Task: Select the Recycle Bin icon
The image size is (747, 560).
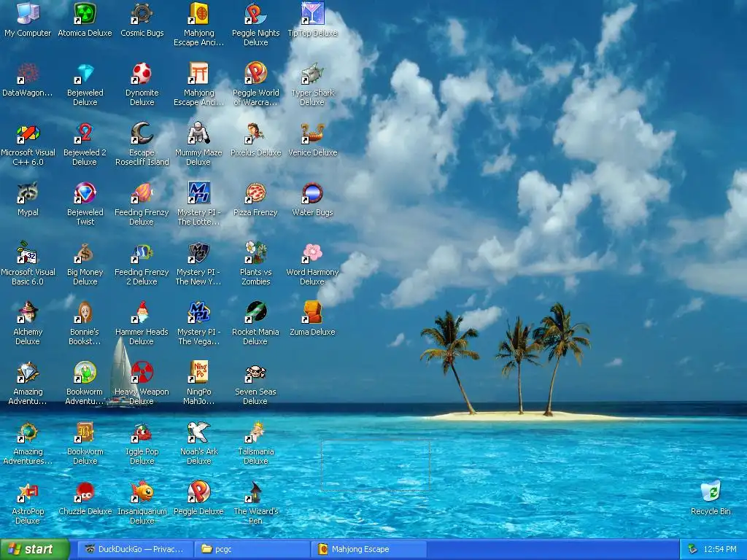Action: coord(711,492)
